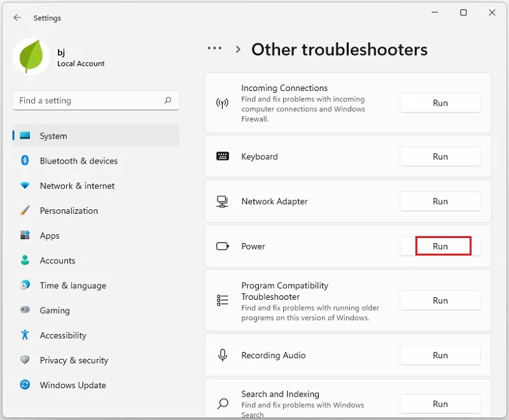Select System in the sidebar
Image resolution: width=509 pixels, height=420 pixels.
(x=96, y=136)
